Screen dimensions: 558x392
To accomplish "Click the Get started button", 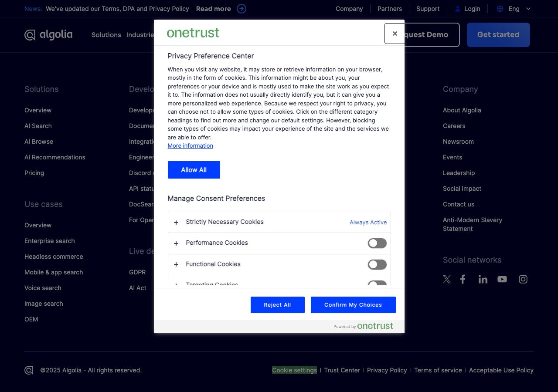I will click(498, 35).
